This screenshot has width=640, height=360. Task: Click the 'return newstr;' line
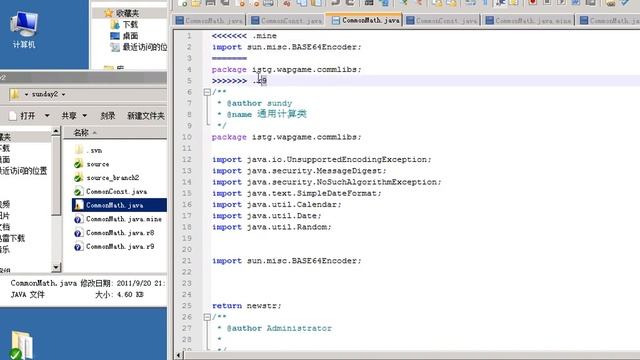pyautogui.click(x=247, y=306)
